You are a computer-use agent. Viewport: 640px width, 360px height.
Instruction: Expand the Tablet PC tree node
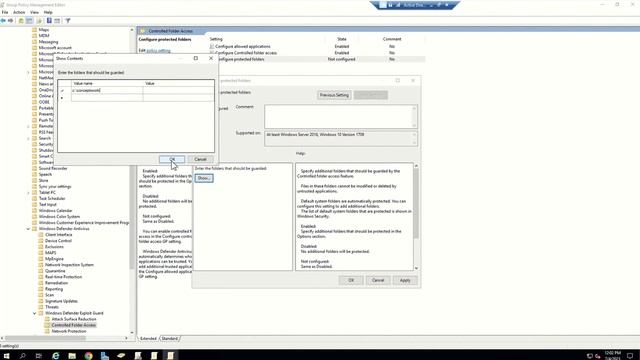point(28,193)
